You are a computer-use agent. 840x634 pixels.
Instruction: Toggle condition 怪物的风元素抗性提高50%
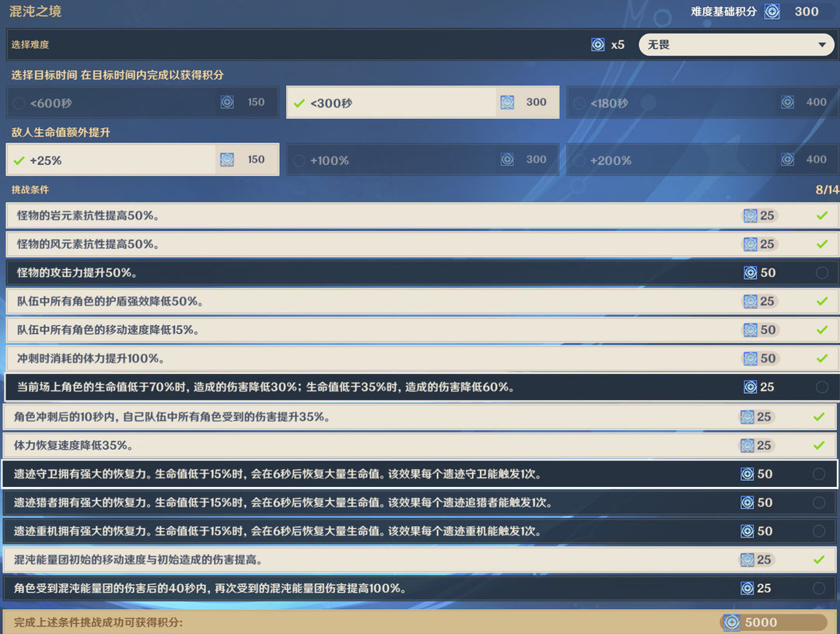click(x=422, y=243)
